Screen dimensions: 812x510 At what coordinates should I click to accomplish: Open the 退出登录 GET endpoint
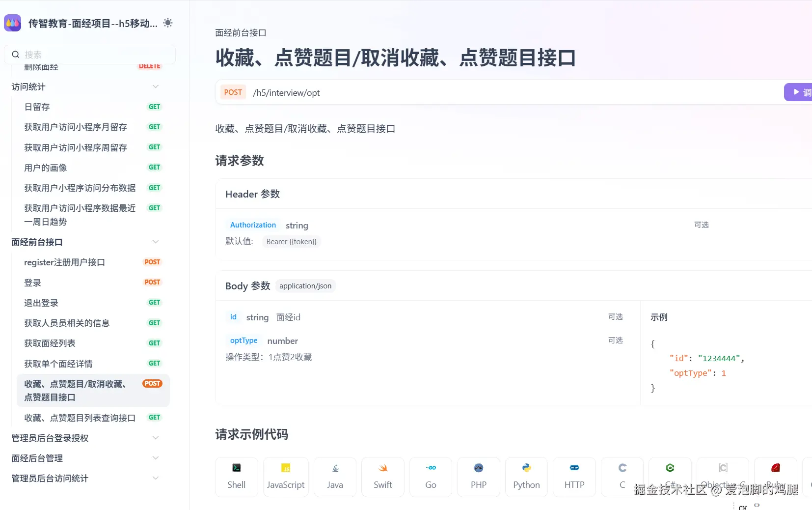pyautogui.click(x=93, y=303)
